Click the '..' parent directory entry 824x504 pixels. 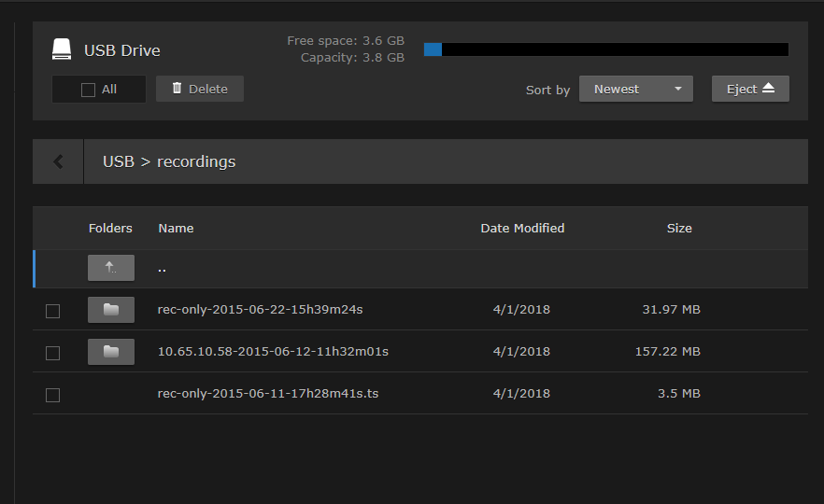(x=162, y=269)
